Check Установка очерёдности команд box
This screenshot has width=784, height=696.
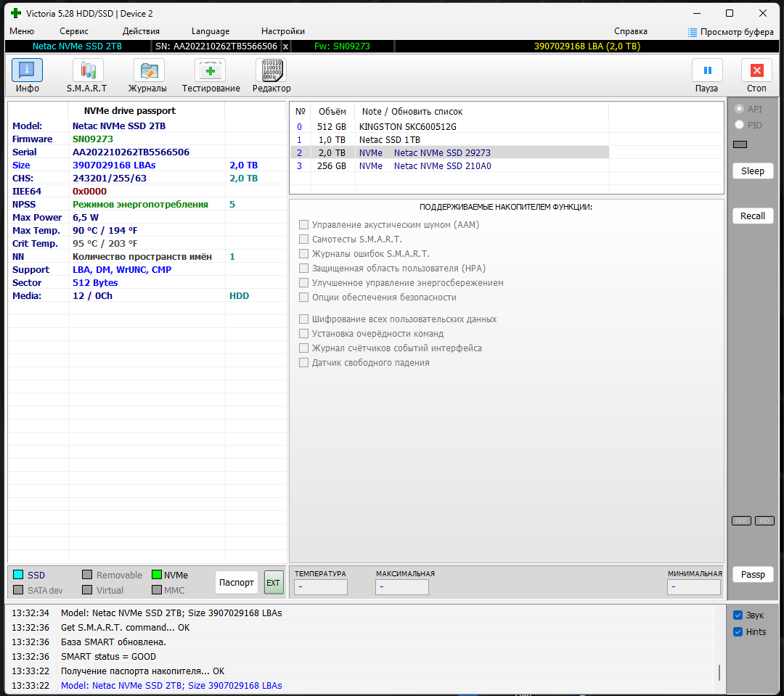tap(303, 334)
